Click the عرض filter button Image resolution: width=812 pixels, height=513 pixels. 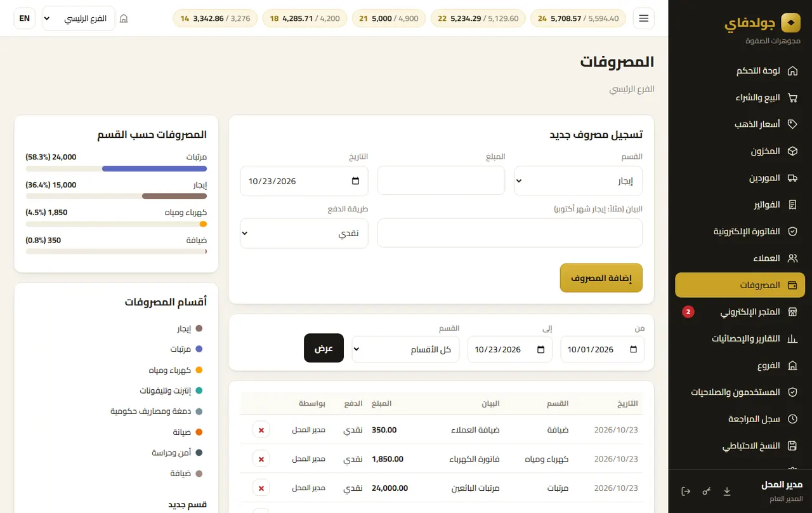[324, 348]
